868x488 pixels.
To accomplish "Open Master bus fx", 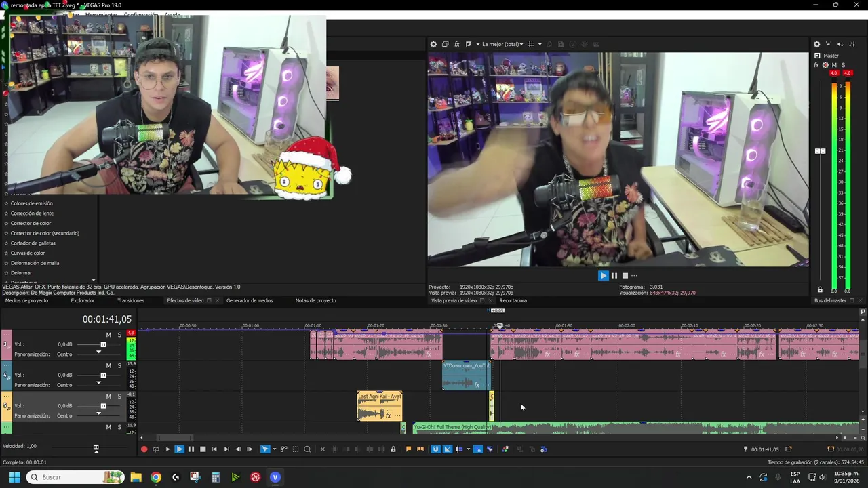I will (816, 65).
